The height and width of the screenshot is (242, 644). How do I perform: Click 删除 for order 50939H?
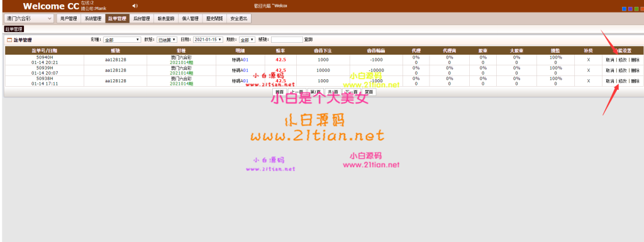click(x=635, y=70)
